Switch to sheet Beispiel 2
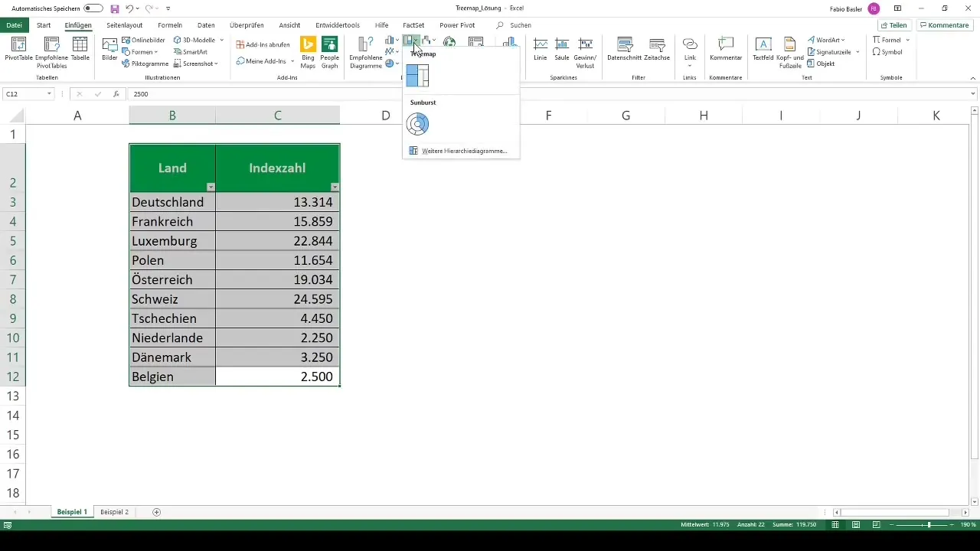Screen dimensions: 980x551 click(x=115, y=511)
